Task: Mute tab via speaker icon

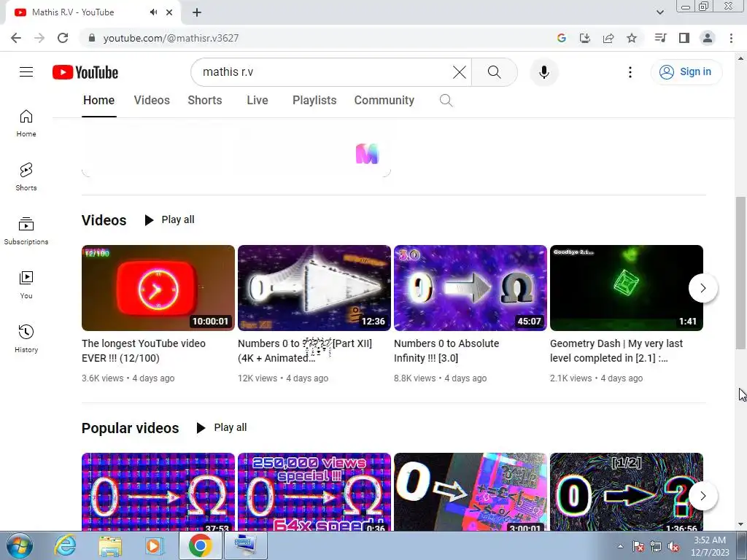Action: point(153,12)
